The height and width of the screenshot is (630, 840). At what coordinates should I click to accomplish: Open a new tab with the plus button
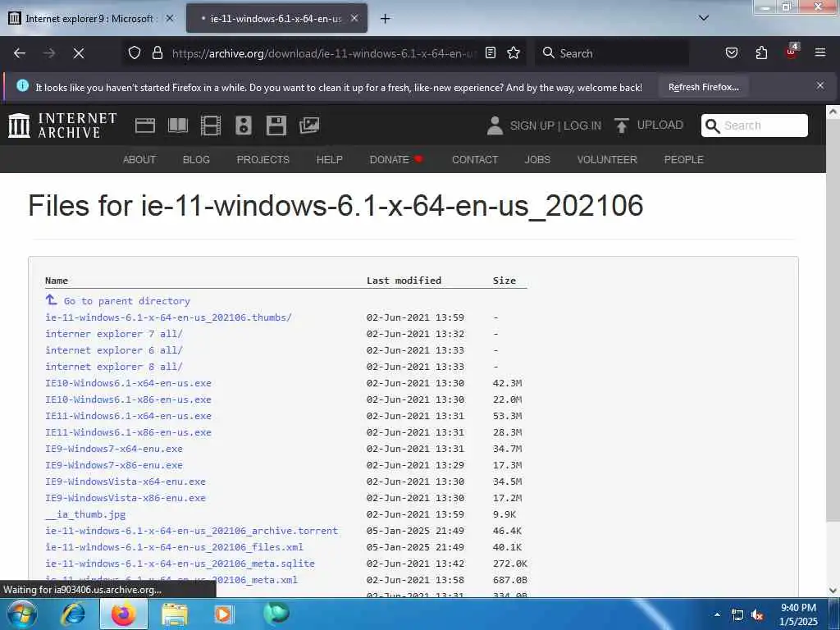(x=385, y=19)
